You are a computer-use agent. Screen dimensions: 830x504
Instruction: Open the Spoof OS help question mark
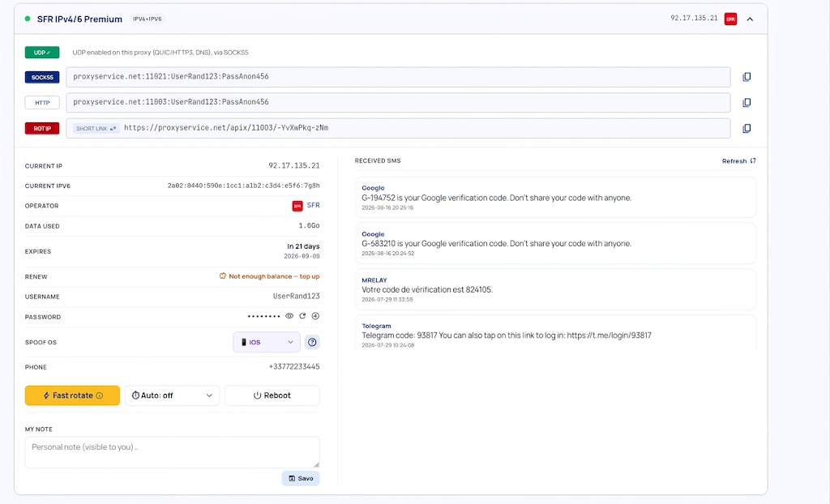tap(312, 342)
